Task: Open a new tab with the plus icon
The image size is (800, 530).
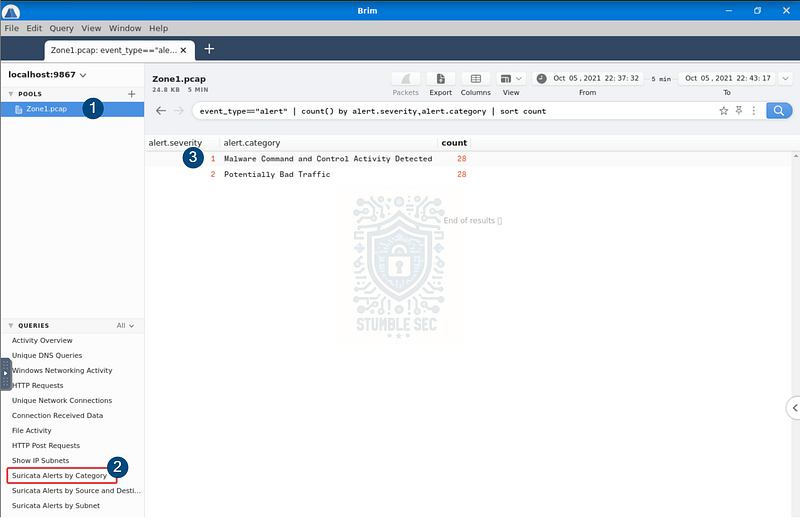Action: coord(209,49)
